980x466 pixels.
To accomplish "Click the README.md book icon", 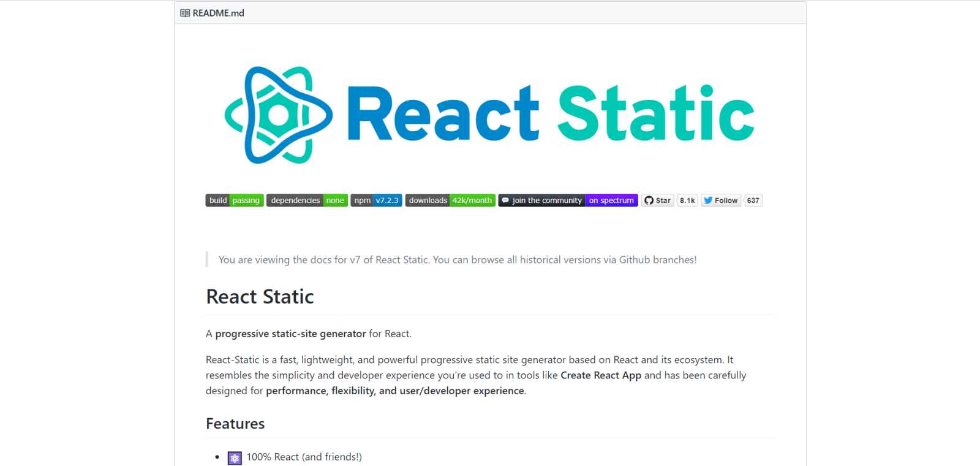I will 185,13.
